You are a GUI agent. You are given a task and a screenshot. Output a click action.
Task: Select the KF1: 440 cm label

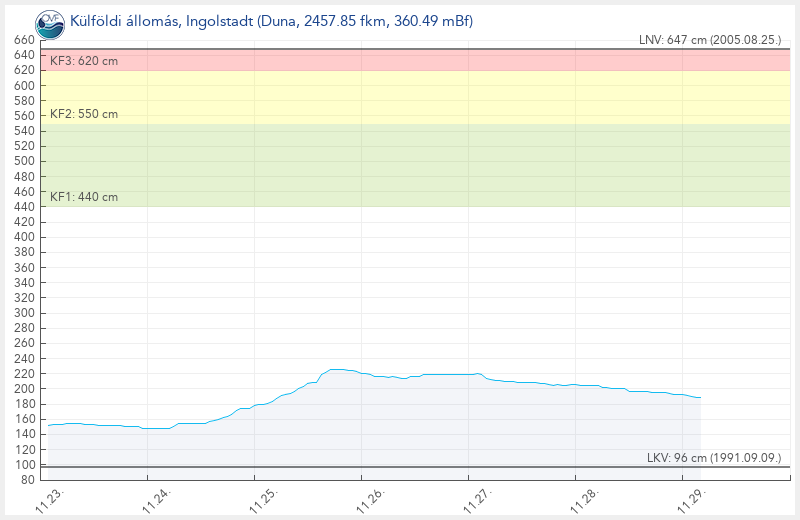[x=84, y=197]
